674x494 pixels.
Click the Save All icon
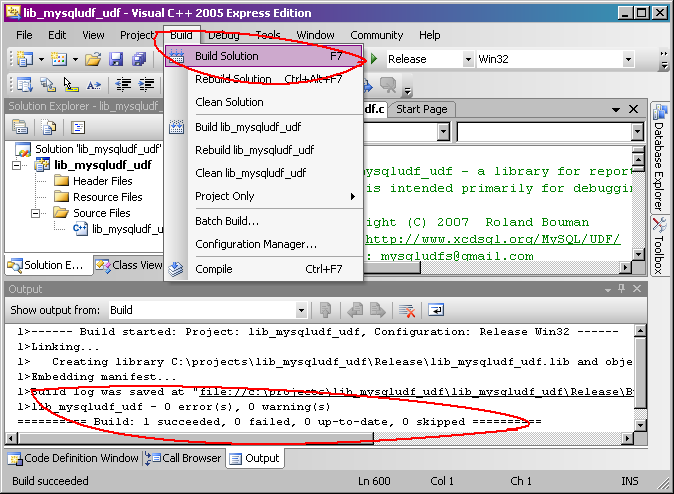click(138, 59)
